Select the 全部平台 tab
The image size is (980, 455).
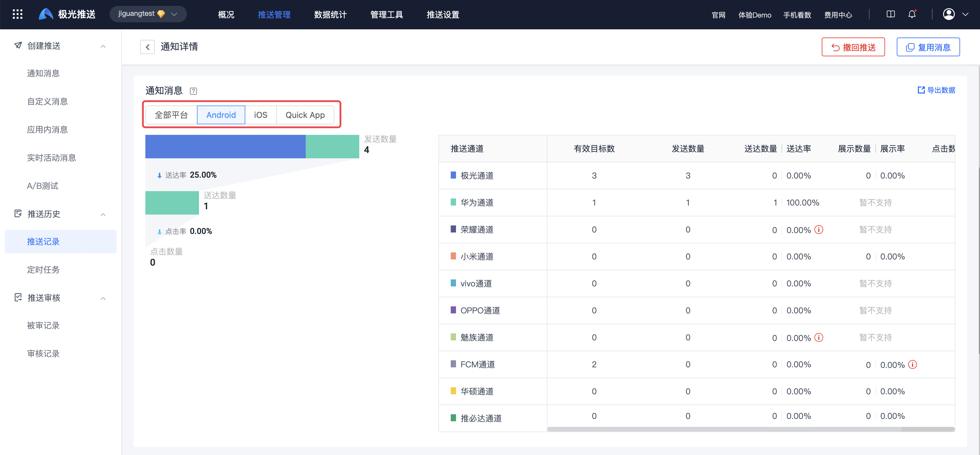pyautogui.click(x=171, y=115)
